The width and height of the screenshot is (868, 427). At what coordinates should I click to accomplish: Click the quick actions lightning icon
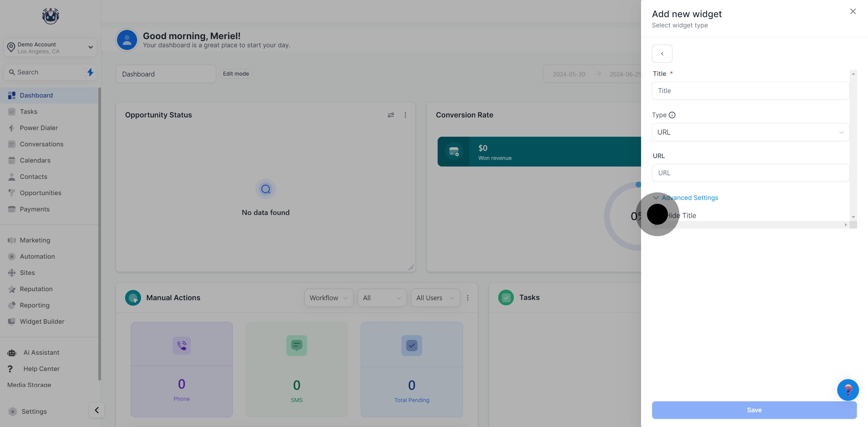coord(90,72)
